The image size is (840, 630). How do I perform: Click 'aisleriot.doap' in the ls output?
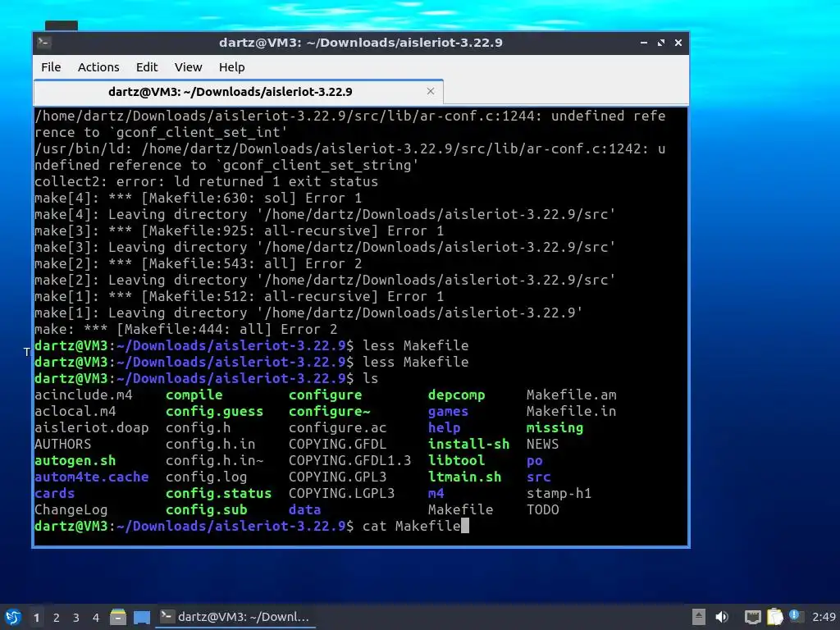pyautogui.click(x=92, y=428)
